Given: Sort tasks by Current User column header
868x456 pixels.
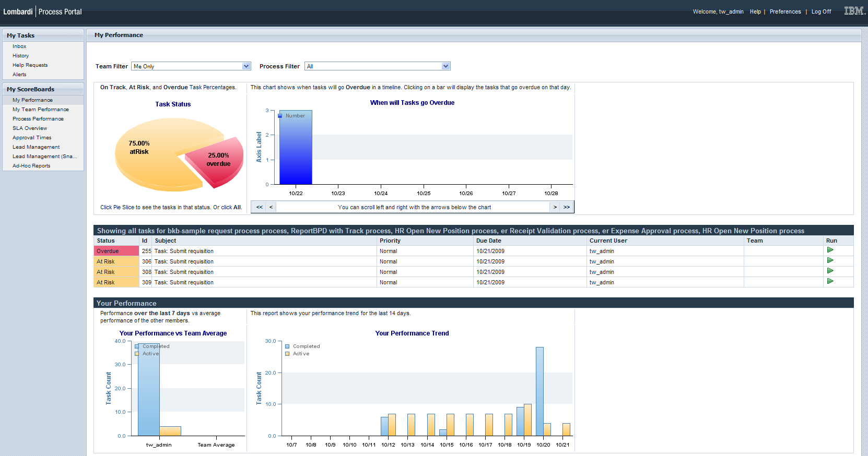Looking at the screenshot, I should pos(665,241).
